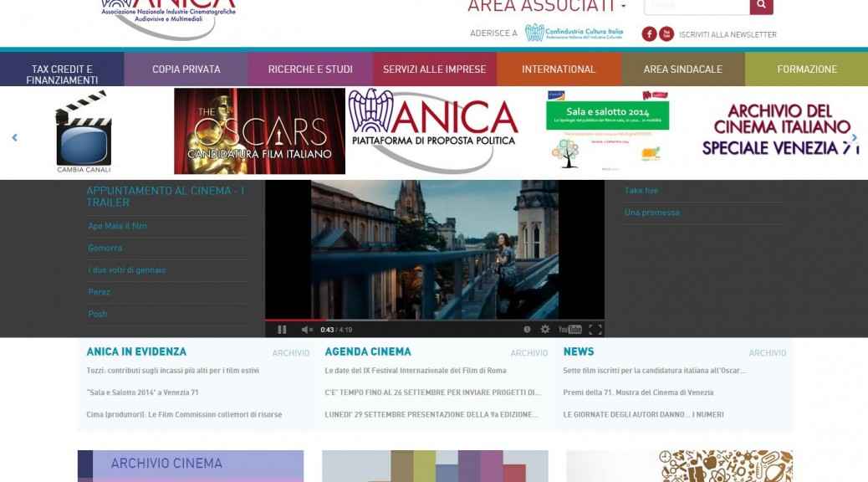Read Sette film iscritti candidatura Oscar news
The height and width of the screenshot is (482, 868).
(x=654, y=371)
